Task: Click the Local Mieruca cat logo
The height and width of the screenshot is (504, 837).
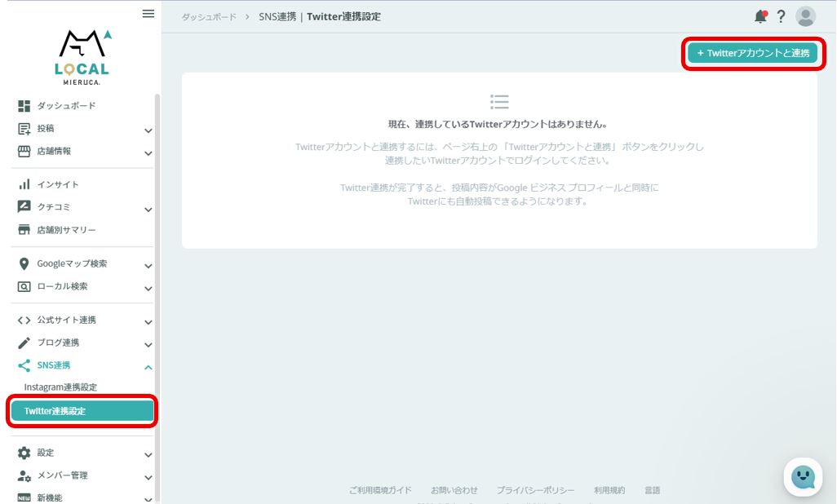Action: [83, 57]
